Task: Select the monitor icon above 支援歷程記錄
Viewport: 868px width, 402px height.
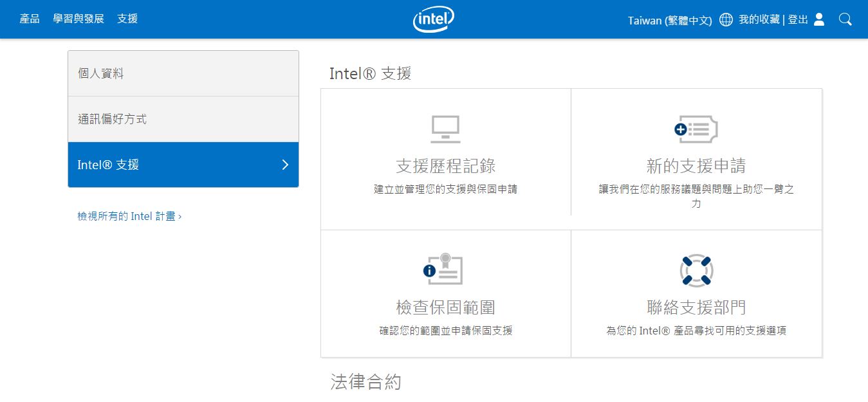Action: tap(445, 128)
